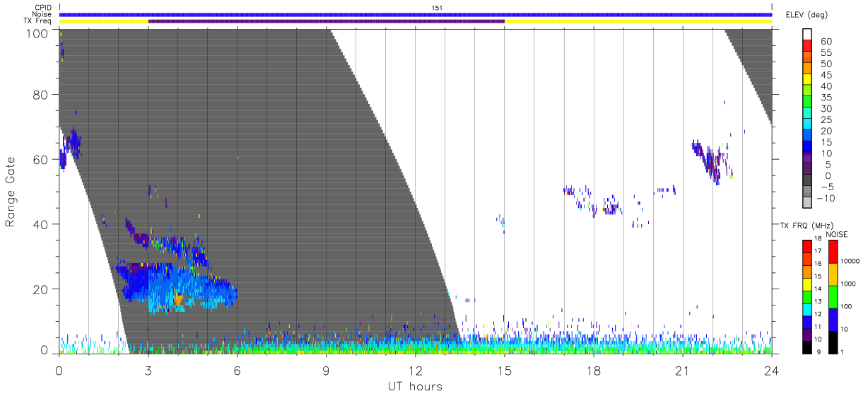Click the 'UT hours' axis label
Viewport: 868px width, 401px height.
click(x=415, y=386)
